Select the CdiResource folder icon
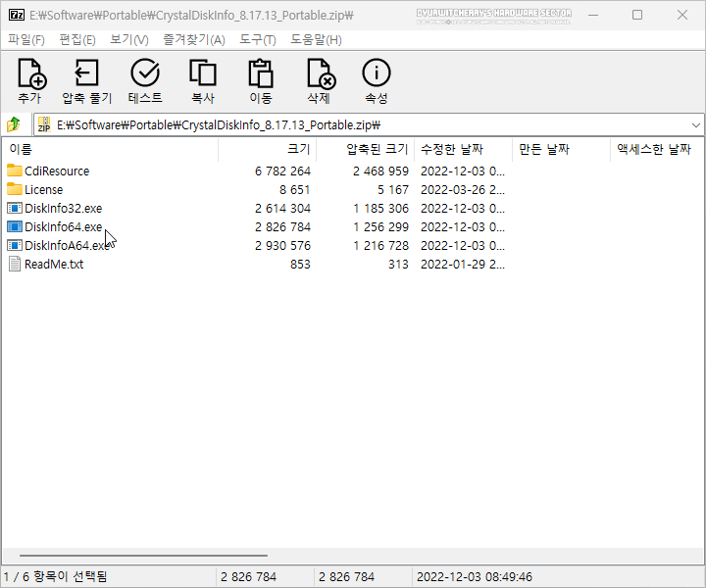The height and width of the screenshot is (588, 706). point(15,171)
